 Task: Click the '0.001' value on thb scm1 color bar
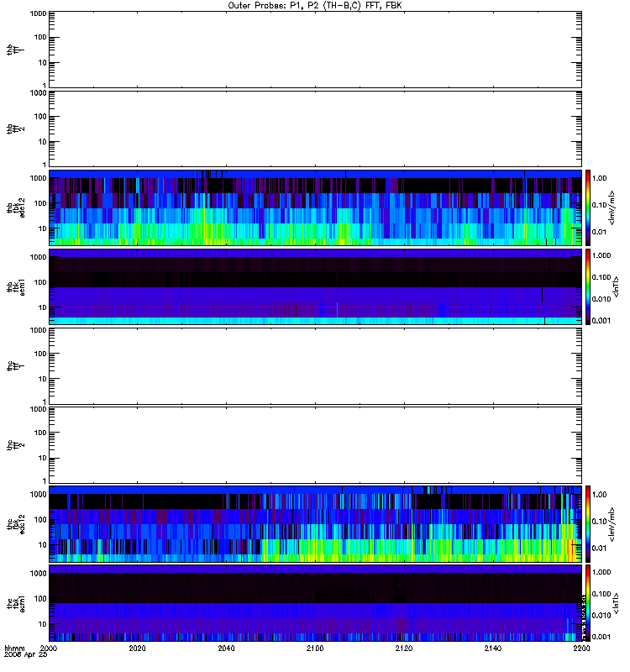[601, 321]
